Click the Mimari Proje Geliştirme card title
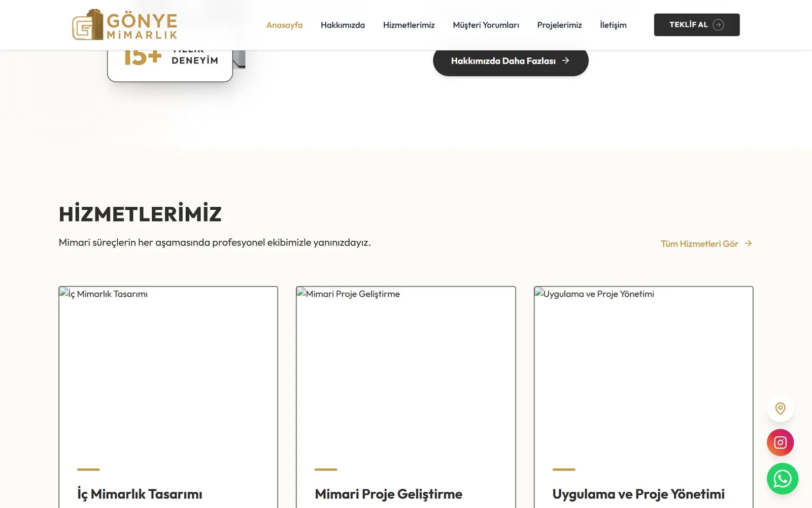Image resolution: width=812 pixels, height=508 pixels. (389, 494)
